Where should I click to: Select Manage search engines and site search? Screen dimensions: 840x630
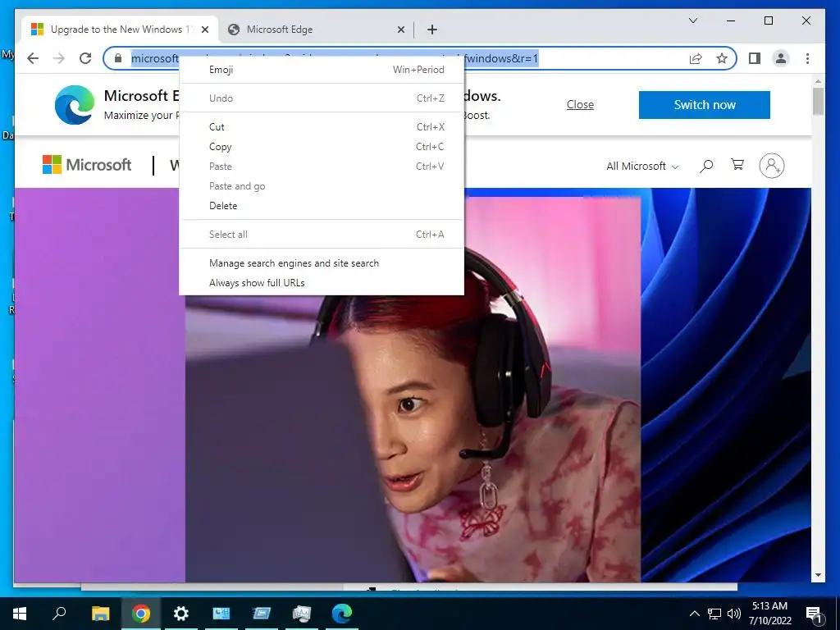pos(322,263)
